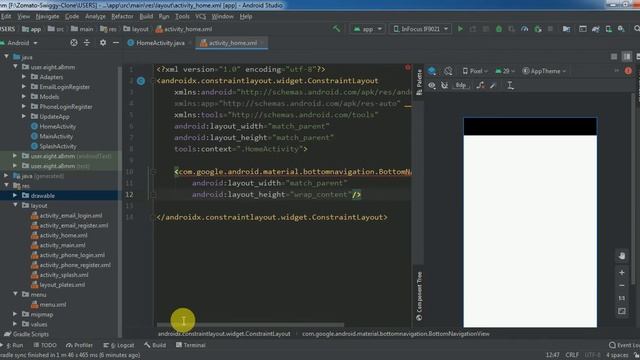Open the Terminal tool window
Viewport: 640px width, 360px height.
click(191, 345)
